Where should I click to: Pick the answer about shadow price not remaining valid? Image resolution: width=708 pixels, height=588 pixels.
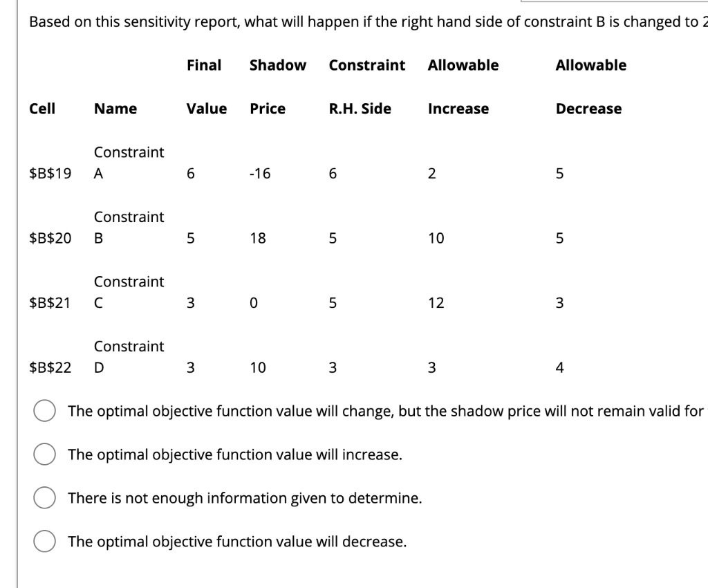[x=45, y=410]
